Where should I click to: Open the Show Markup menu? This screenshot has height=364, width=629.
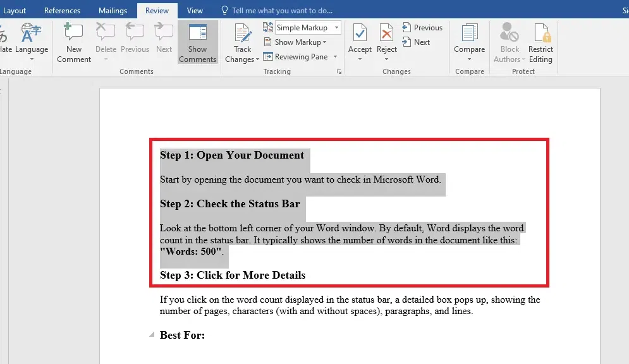(x=295, y=42)
